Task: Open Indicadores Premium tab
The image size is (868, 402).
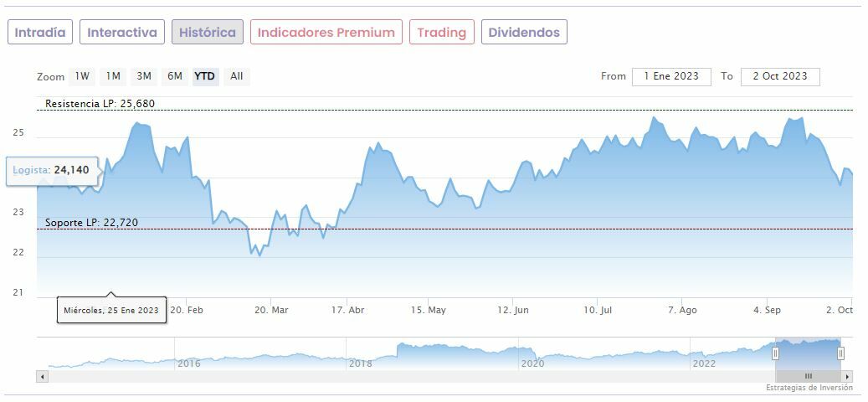Action: point(326,33)
